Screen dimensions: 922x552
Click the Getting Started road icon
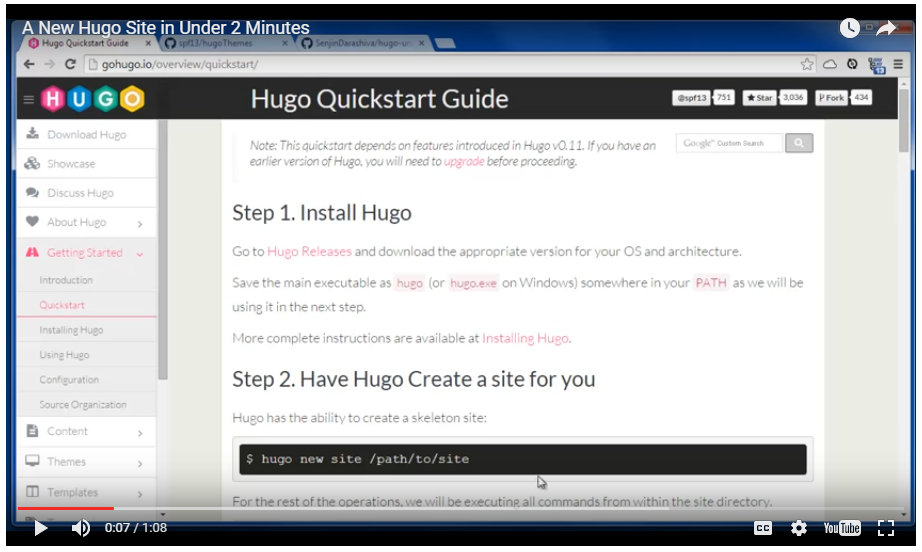[x=32, y=252]
